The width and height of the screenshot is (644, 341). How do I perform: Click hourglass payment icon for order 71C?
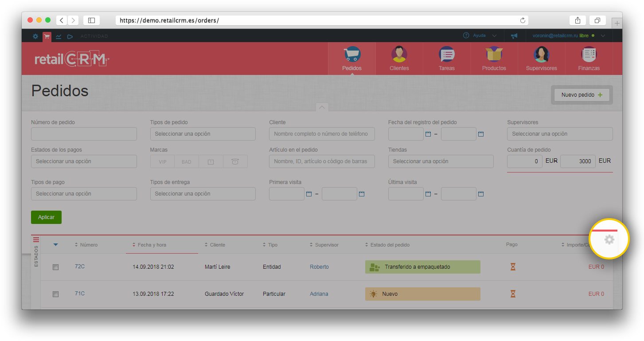(x=513, y=294)
